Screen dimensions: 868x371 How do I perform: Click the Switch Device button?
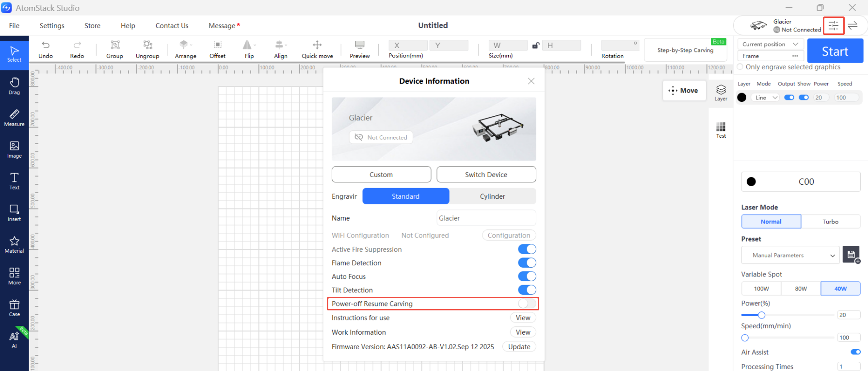486,175
